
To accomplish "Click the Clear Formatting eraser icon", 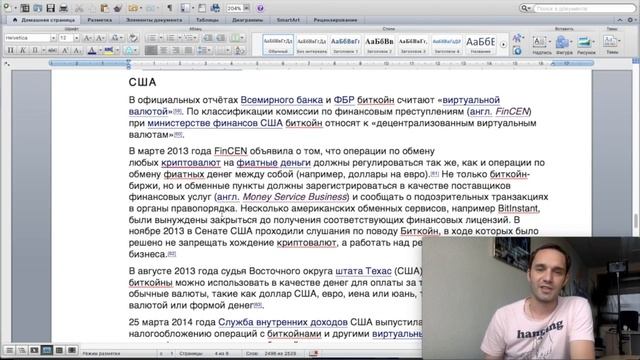I will 133,38.
